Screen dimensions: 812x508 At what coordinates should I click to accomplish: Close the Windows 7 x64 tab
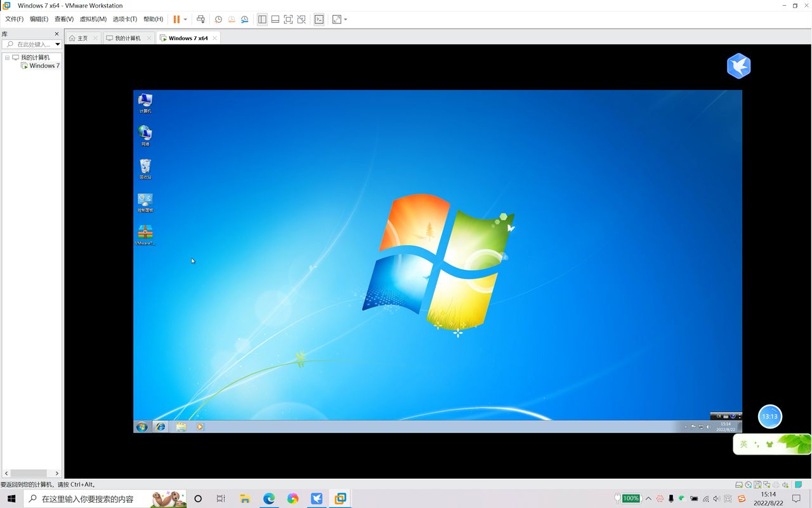pyautogui.click(x=214, y=38)
